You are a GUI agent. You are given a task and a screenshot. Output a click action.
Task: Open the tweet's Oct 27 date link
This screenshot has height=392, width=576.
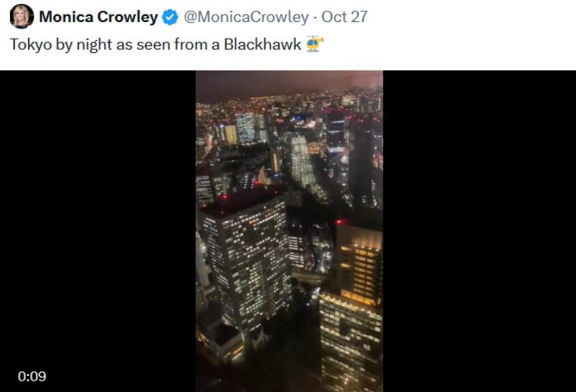[345, 17]
